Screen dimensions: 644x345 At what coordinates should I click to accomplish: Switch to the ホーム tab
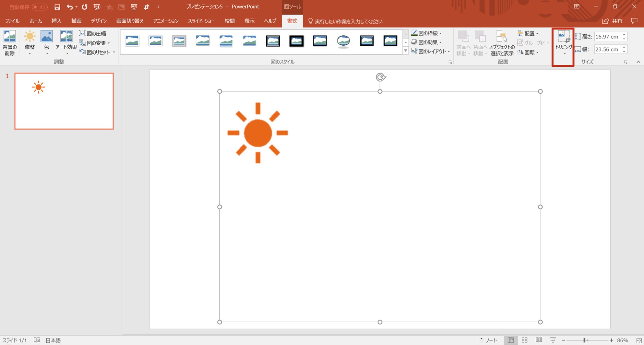[x=36, y=21]
